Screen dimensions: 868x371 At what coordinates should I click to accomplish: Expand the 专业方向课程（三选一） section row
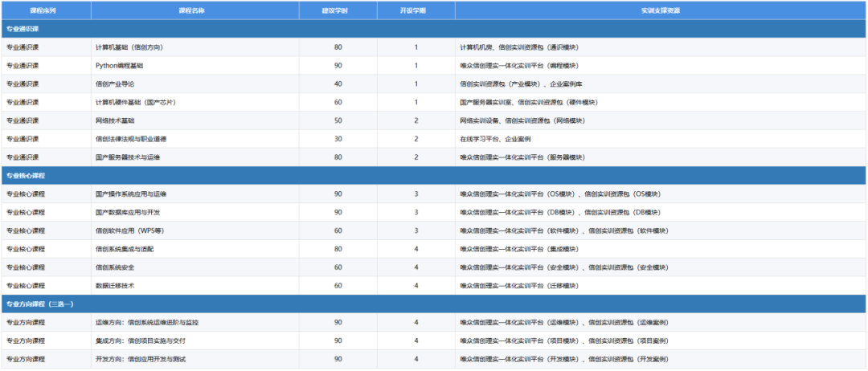(40, 304)
